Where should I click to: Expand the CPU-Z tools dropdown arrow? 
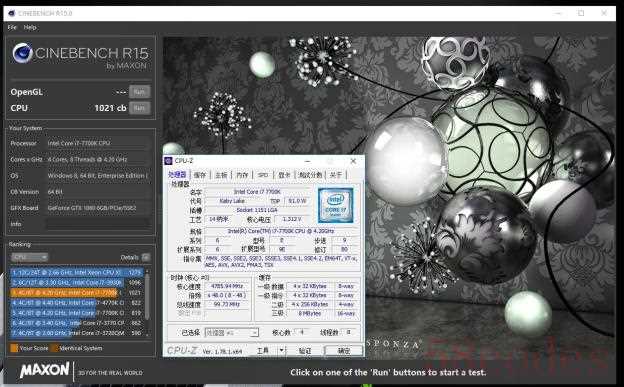click(x=282, y=350)
